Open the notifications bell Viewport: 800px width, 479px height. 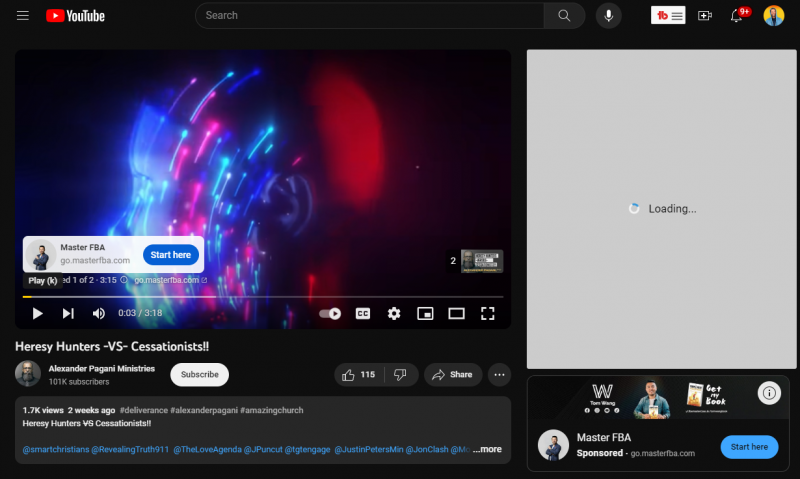point(738,16)
